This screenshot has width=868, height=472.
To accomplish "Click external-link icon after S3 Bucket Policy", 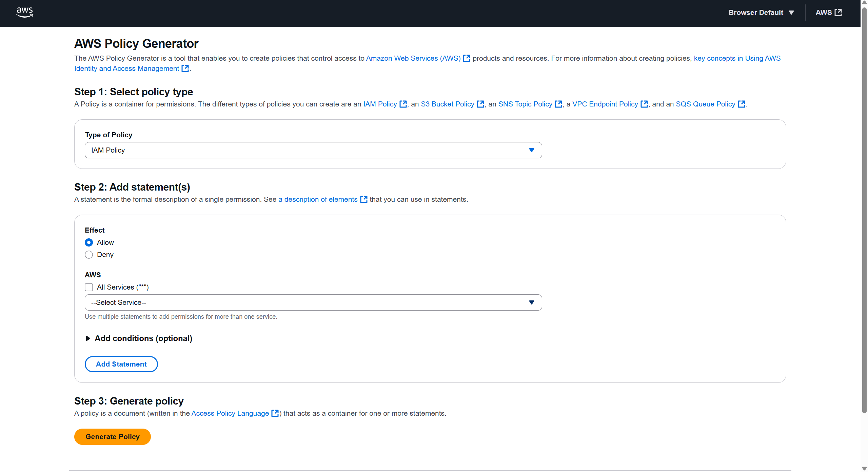I will click(480, 104).
